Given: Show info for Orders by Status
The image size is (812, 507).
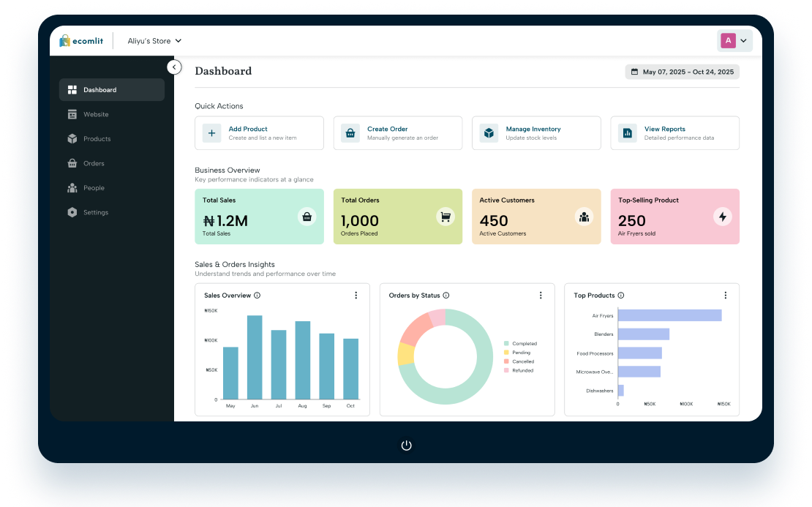Looking at the screenshot, I should tap(446, 295).
